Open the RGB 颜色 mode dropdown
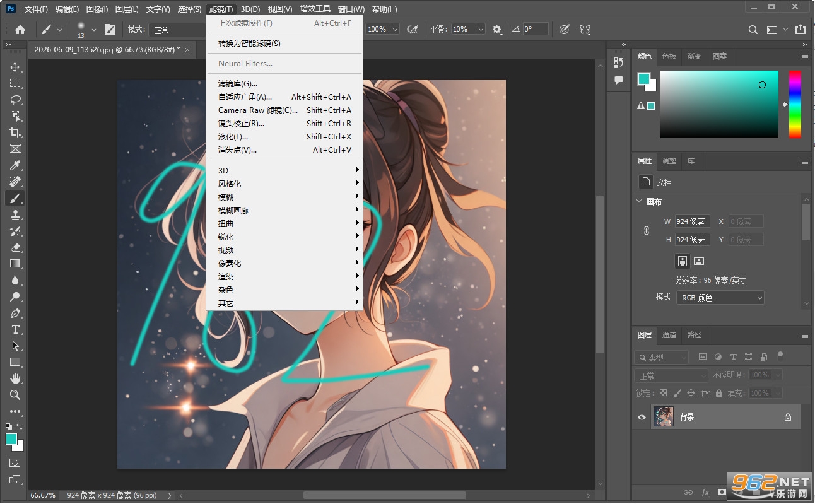 [x=720, y=297]
